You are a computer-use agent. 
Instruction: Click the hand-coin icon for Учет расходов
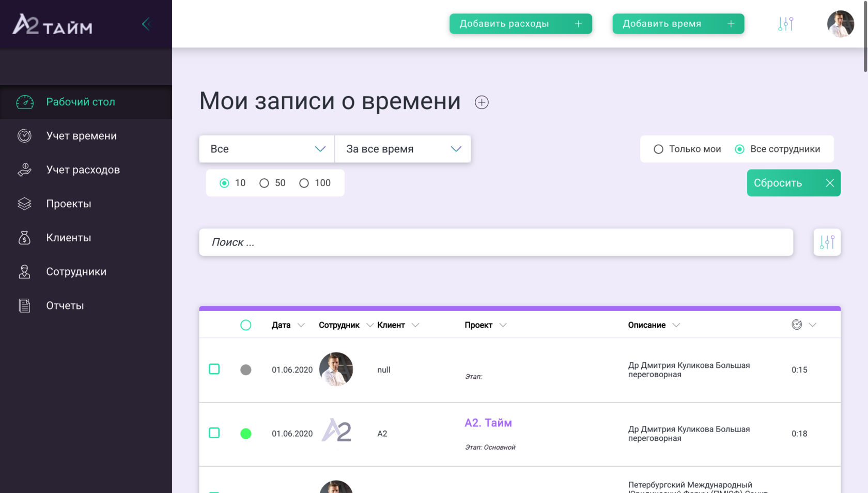pyautogui.click(x=24, y=170)
